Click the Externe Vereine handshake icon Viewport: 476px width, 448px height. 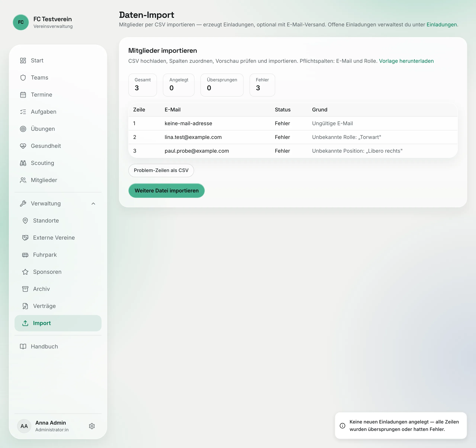click(x=25, y=238)
